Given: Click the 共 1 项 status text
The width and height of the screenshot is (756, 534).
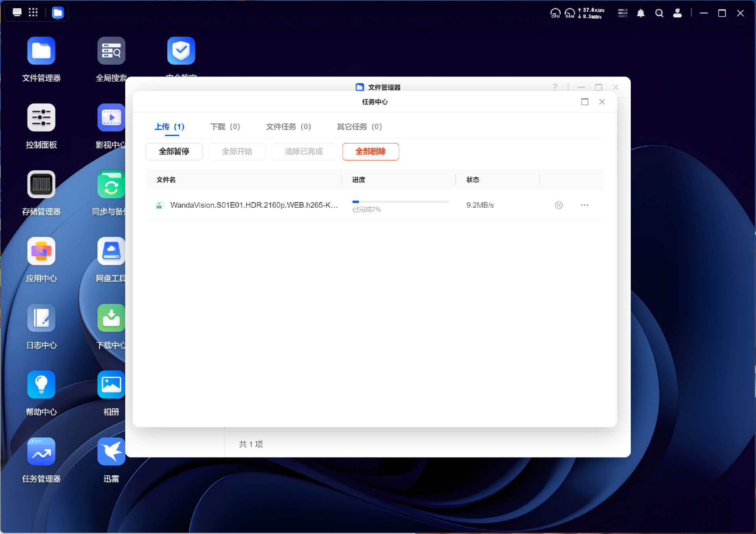Looking at the screenshot, I should tap(251, 445).
